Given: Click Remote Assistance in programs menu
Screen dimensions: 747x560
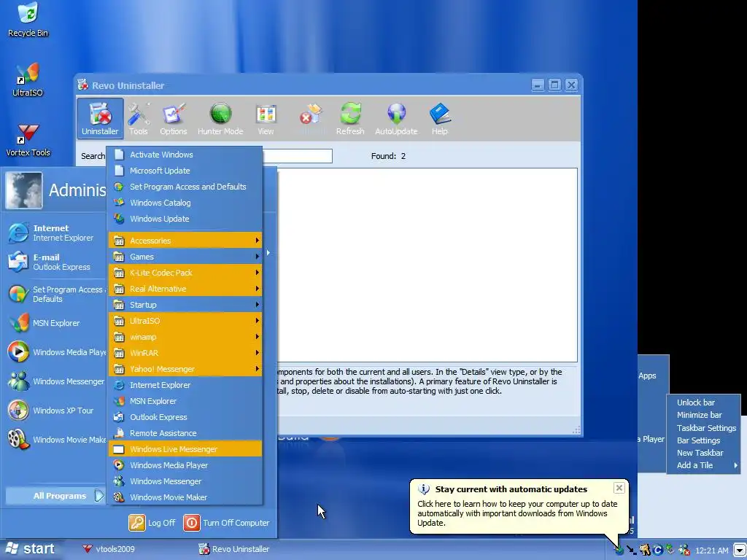Looking at the screenshot, I should [185, 433].
